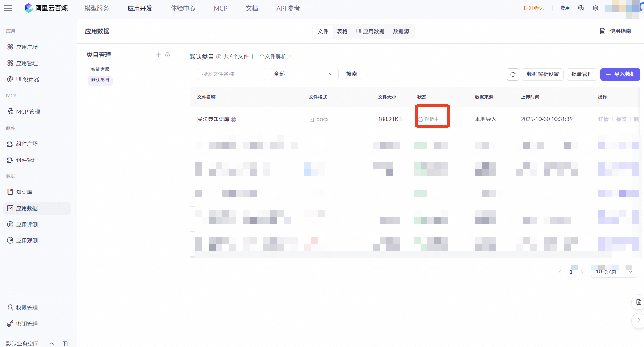Click the 民法典知识库 file name

(213, 119)
